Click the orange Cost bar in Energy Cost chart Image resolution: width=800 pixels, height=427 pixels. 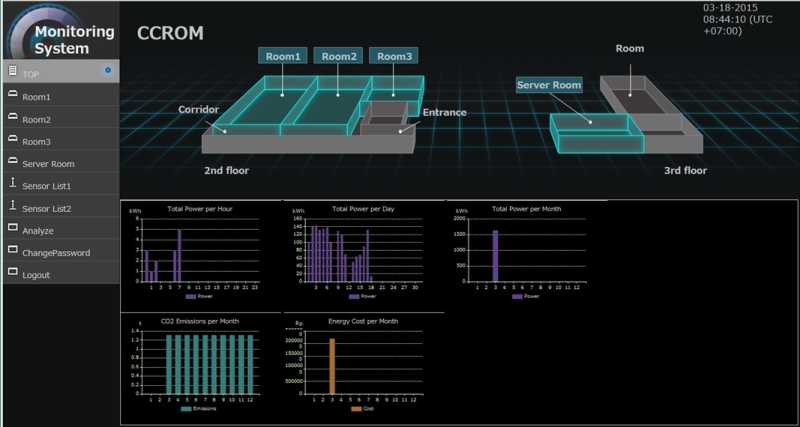pos(331,366)
